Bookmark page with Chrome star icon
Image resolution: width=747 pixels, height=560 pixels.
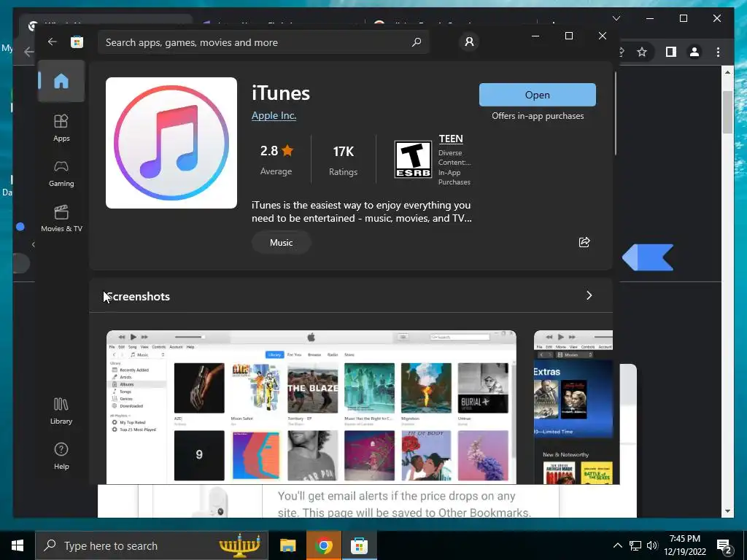pos(642,52)
